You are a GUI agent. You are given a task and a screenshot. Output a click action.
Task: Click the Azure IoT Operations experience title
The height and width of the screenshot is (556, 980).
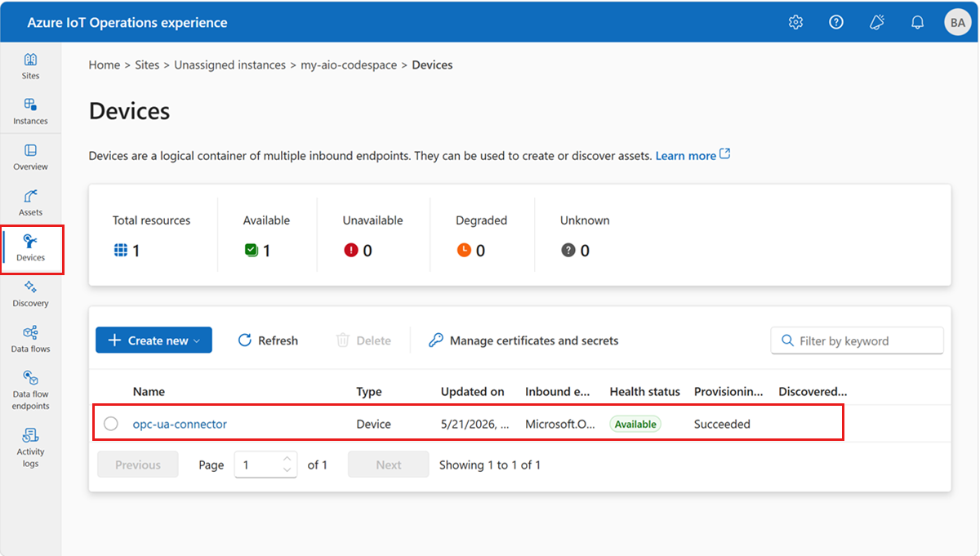coord(127,22)
